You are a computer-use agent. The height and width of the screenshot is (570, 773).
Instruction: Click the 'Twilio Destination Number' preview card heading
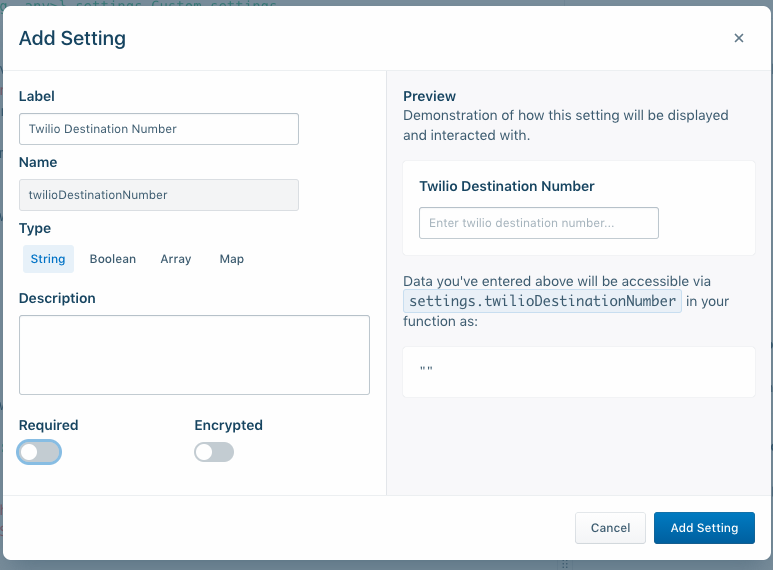coord(507,186)
